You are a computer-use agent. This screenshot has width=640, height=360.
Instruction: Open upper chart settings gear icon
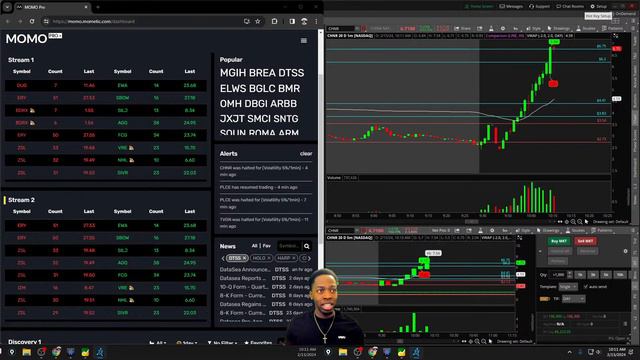pos(503,29)
